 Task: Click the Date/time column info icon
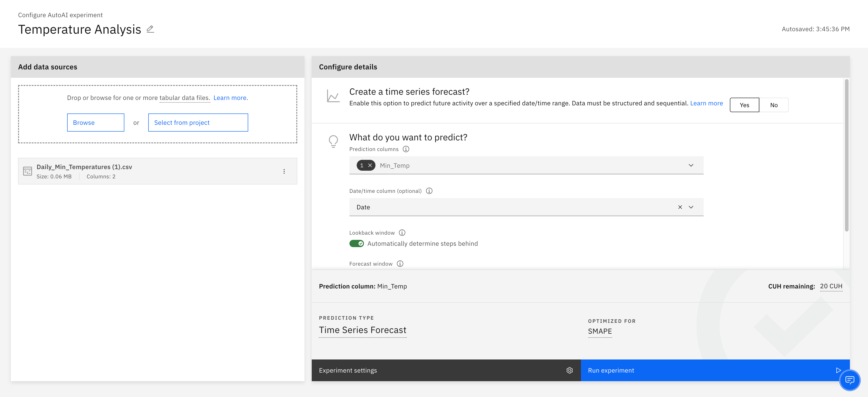pos(429,191)
